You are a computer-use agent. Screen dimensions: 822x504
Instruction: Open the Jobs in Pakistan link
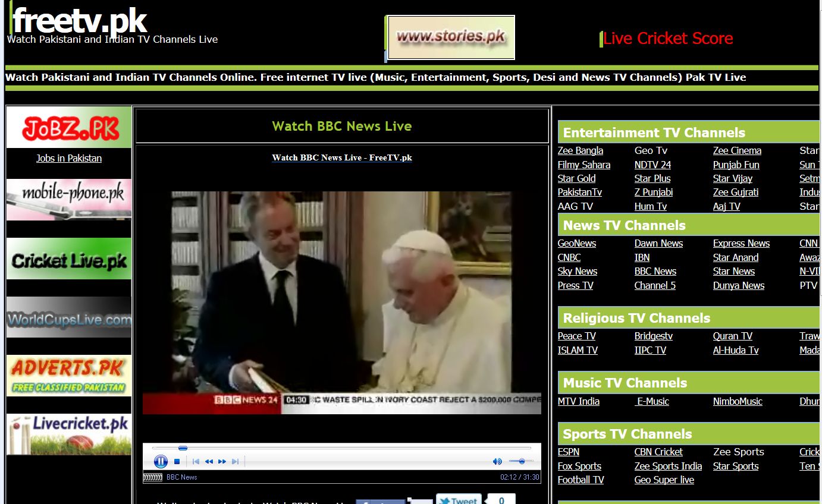tap(69, 158)
